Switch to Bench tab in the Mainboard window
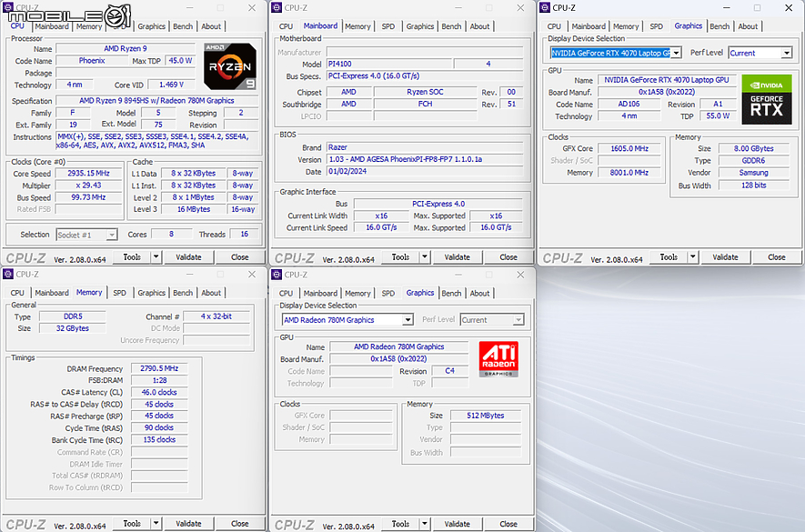 click(x=451, y=26)
